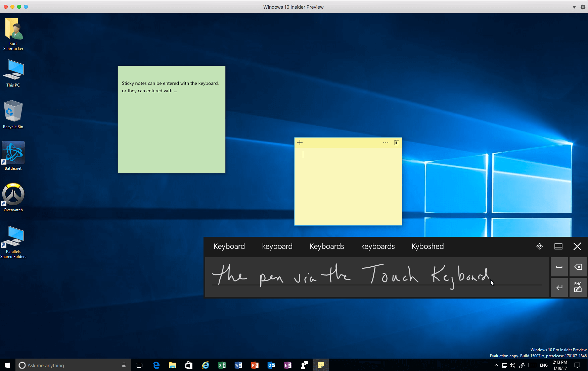Launch PowerPoint from taskbar
This screenshot has width=588, height=371.
(x=255, y=365)
